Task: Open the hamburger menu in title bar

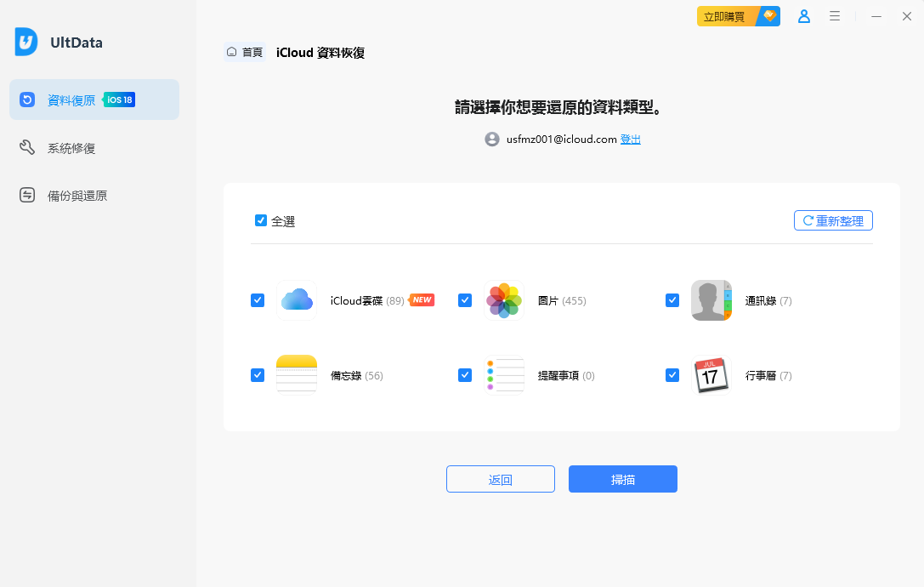Action: coord(834,15)
